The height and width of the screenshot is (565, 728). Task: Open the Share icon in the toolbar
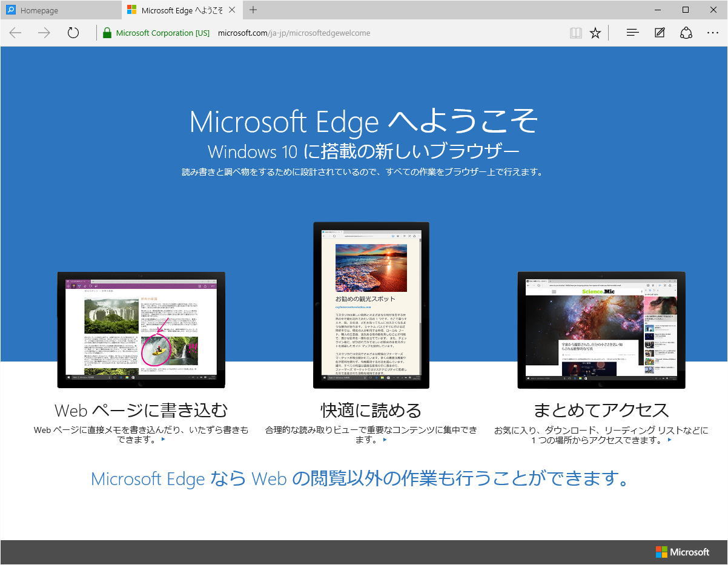point(686,33)
